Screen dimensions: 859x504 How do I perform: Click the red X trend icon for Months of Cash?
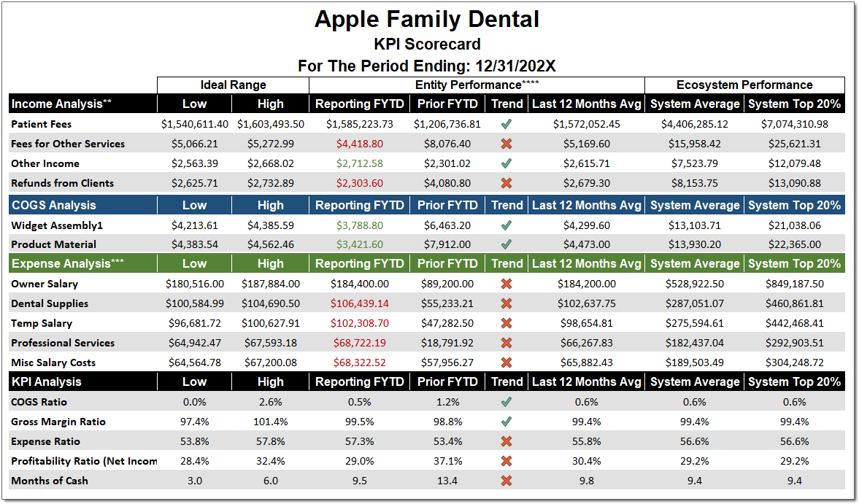pos(506,481)
